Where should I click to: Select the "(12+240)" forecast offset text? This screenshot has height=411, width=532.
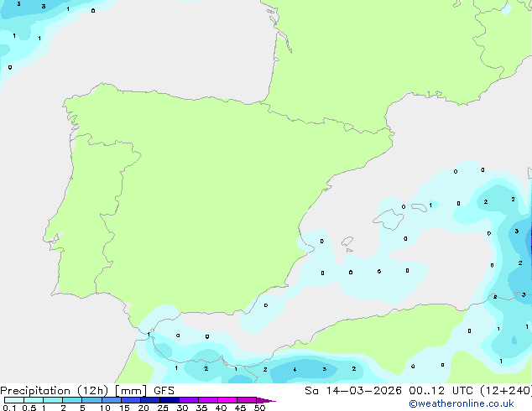tap(506, 391)
